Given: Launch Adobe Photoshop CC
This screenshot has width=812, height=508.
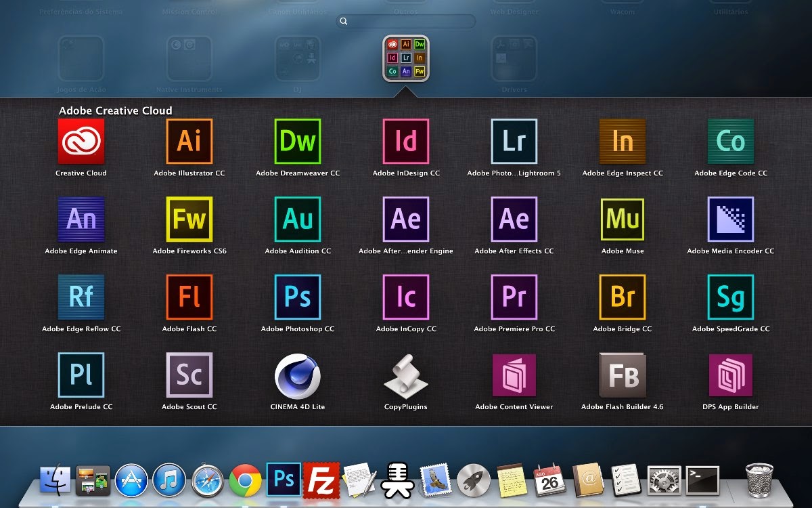Looking at the screenshot, I should coord(296,297).
